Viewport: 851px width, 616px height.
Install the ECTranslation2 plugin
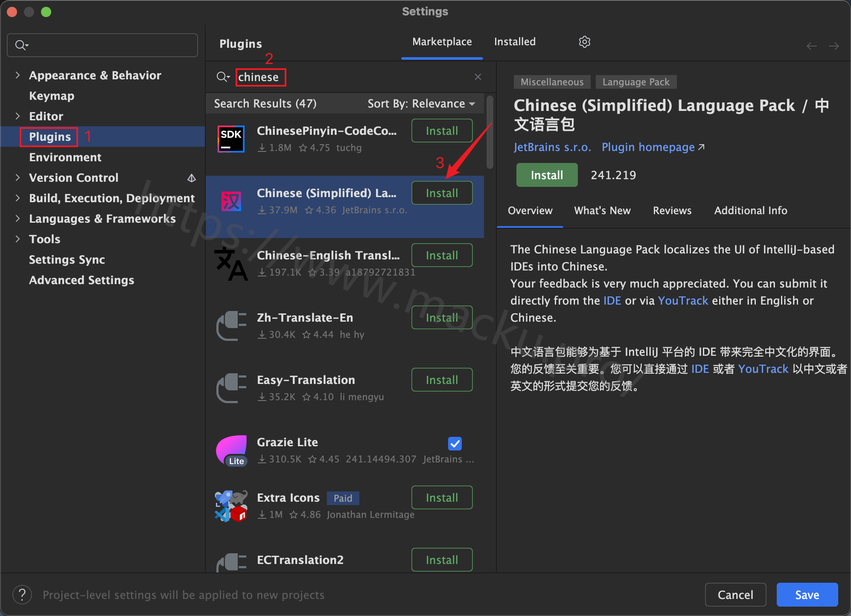[442, 560]
